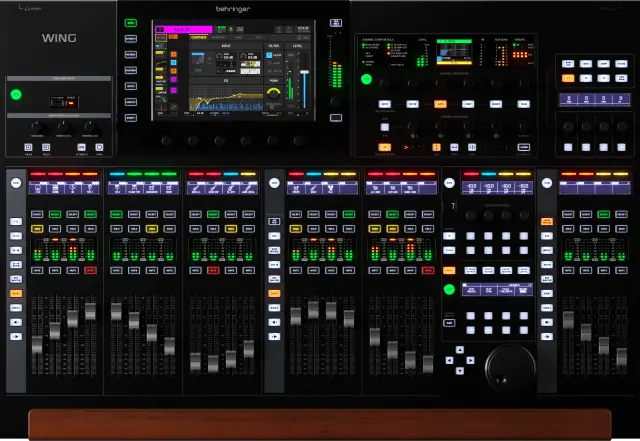640x441 pixels.
Task: Hit the clear-solo button above the main meter
Action: pyautogui.click(x=336, y=23)
